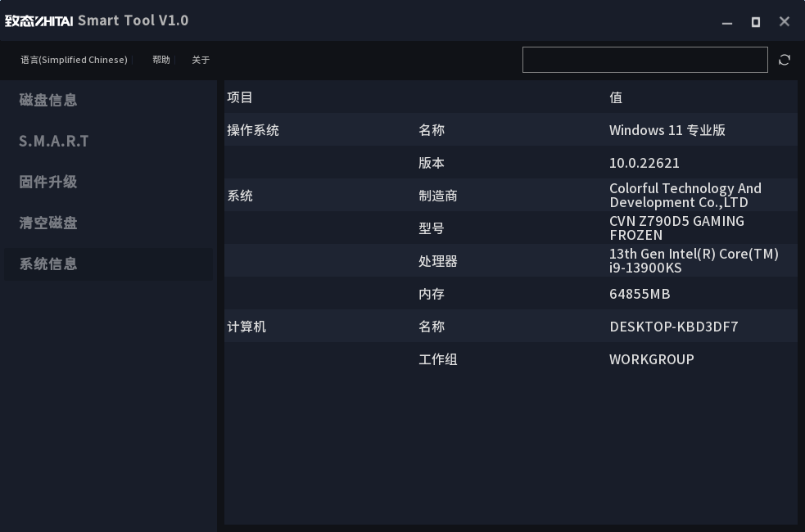The width and height of the screenshot is (805, 532).
Task: Select the 清空磁盘 sidebar item
Action: tap(48, 223)
